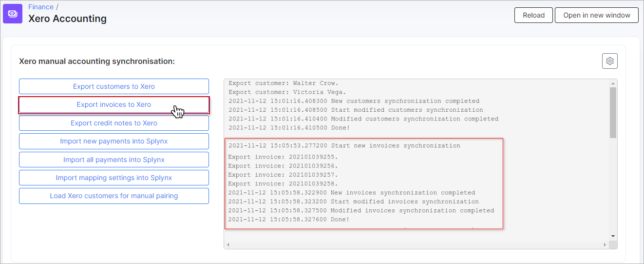This screenshot has height=264, width=644.
Task: Click Import new payments into Splynx
Action: pos(114,141)
